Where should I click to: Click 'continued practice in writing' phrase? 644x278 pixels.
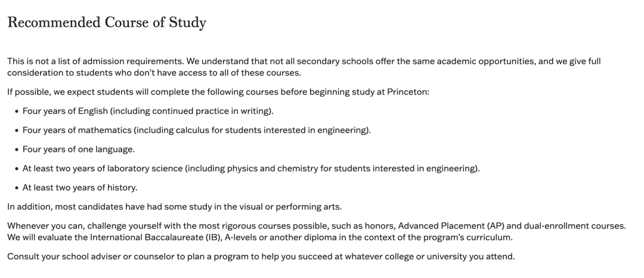pos(210,111)
